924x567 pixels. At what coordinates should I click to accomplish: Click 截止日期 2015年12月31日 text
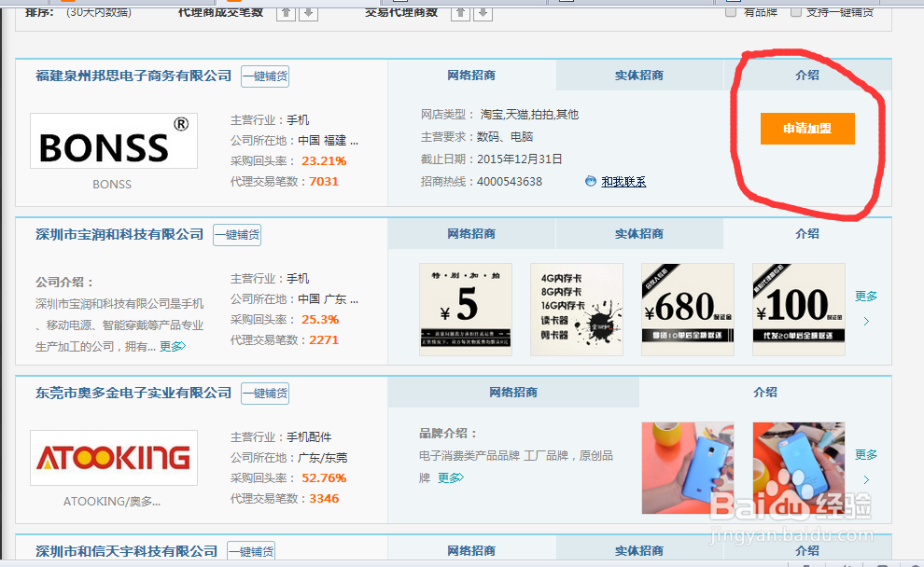point(520,159)
